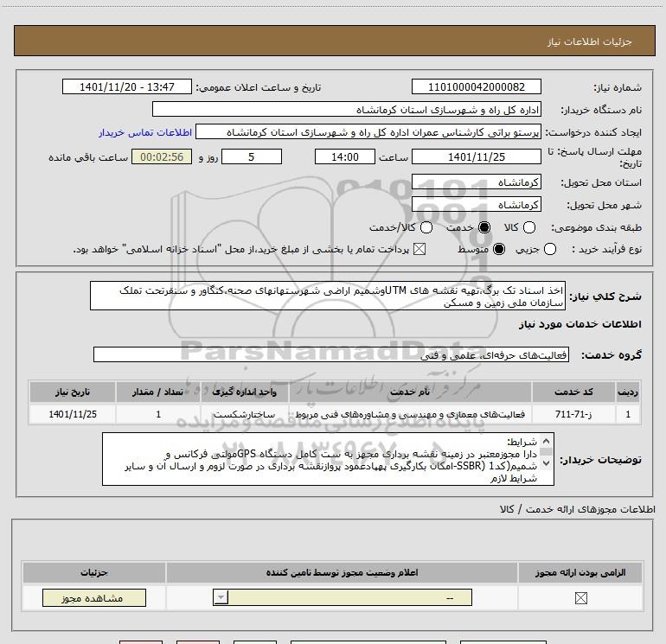Click the واحد اندازه گیری column header
Viewport: 666px width, 644px height.
click(x=244, y=392)
